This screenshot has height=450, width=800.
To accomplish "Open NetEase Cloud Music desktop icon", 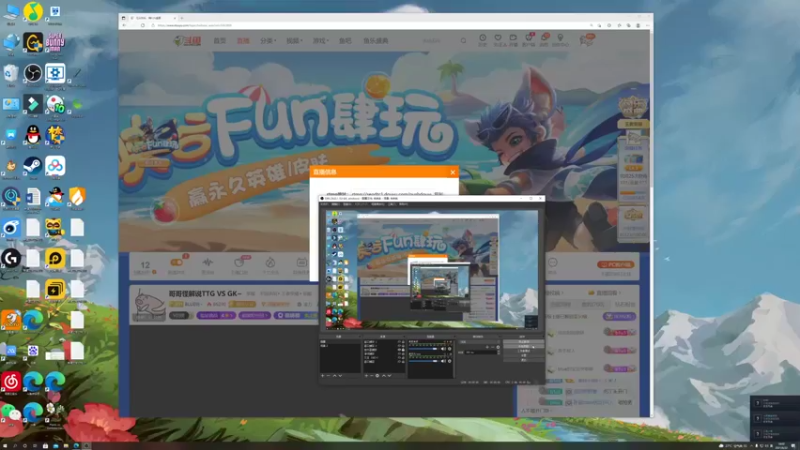I will [11, 382].
